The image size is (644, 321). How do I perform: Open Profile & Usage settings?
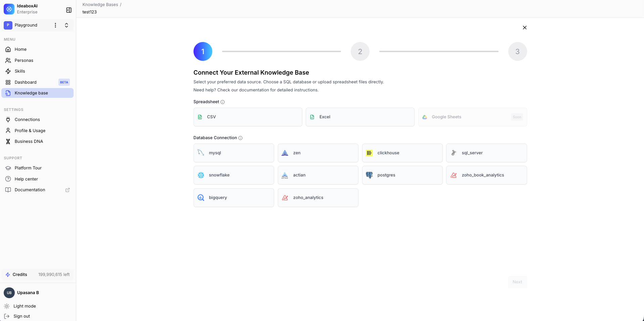37,131
